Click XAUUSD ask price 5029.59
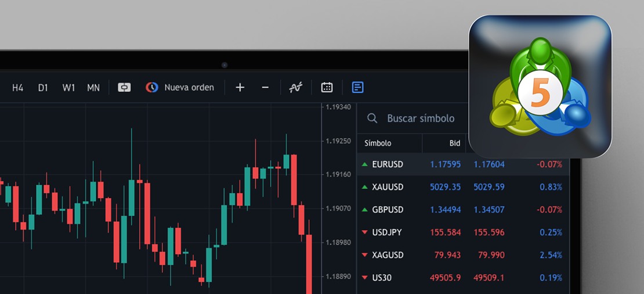The height and width of the screenshot is (294, 644). click(489, 187)
